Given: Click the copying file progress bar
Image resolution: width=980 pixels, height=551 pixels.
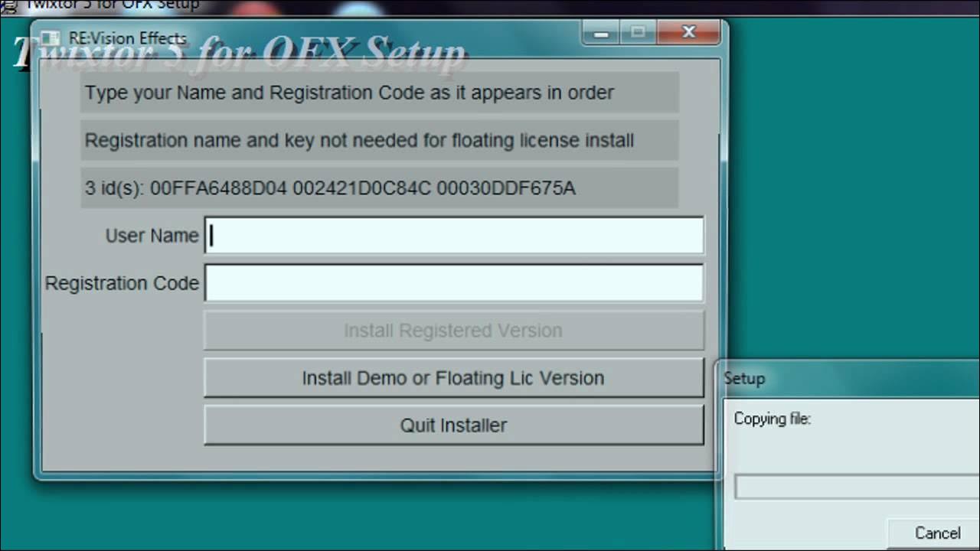Looking at the screenshot, I should (857, 487).
